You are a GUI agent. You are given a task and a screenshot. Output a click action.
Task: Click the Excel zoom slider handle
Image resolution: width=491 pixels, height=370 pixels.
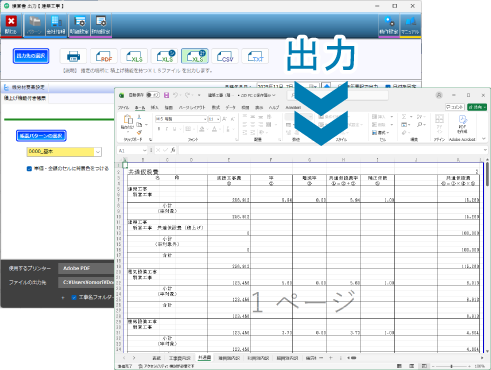(x=452, y=366)
